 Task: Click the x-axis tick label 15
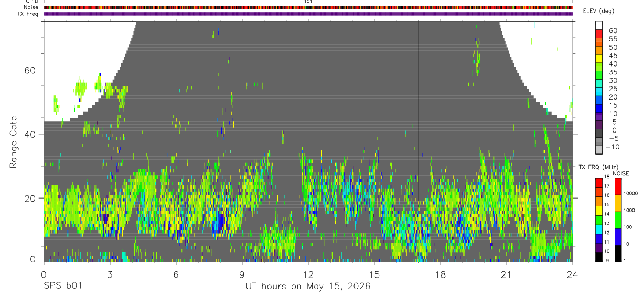[x=374, y=274]
